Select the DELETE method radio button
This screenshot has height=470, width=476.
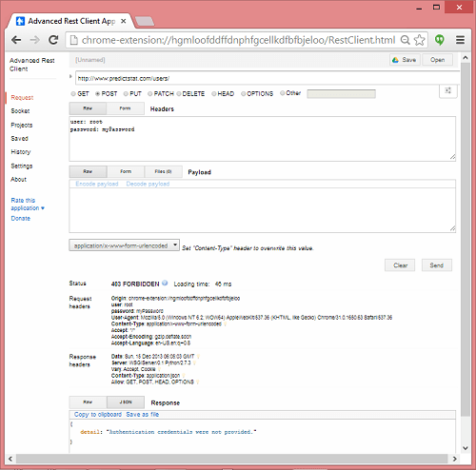[179, 94]
